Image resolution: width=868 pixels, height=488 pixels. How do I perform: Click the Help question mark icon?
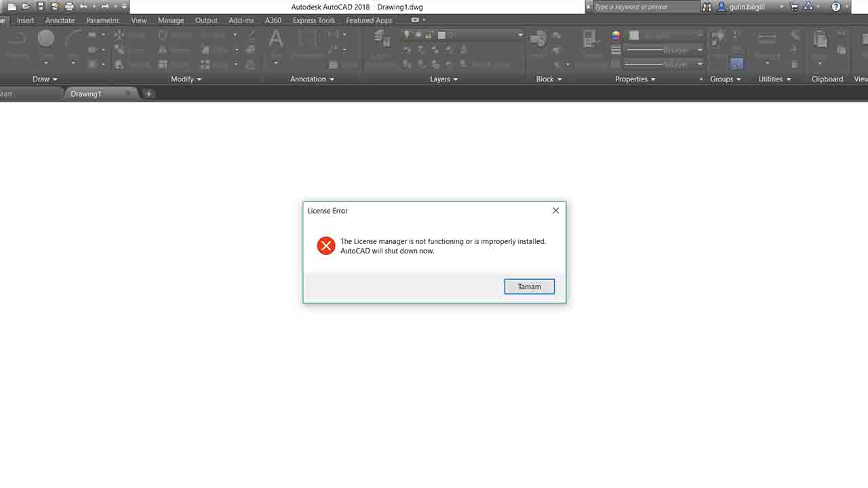click(836, 7)
